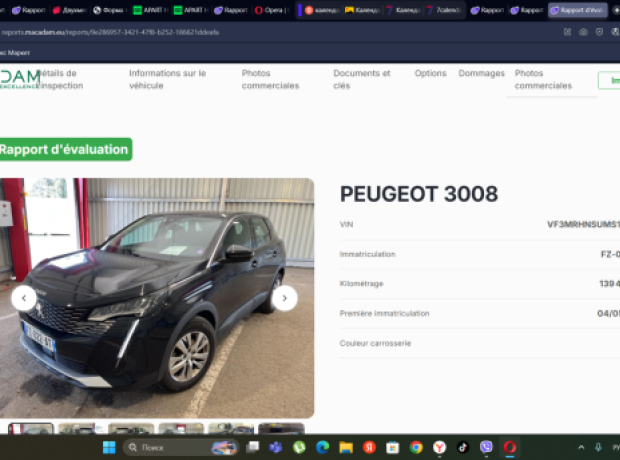
Task: Open the Options section
Action: pos(430,73)
